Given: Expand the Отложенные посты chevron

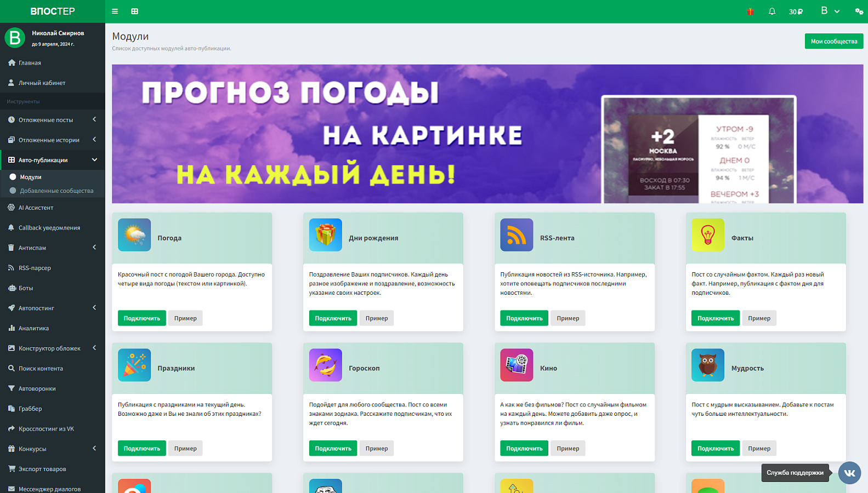Looking at the screenshot, I should pos(94,119).
